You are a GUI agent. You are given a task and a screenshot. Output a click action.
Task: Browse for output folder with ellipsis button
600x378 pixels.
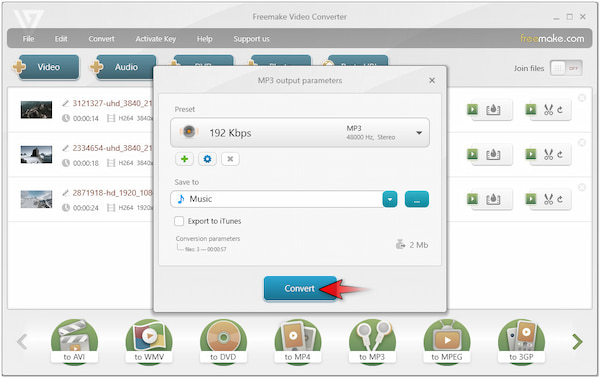coord(417,199)
